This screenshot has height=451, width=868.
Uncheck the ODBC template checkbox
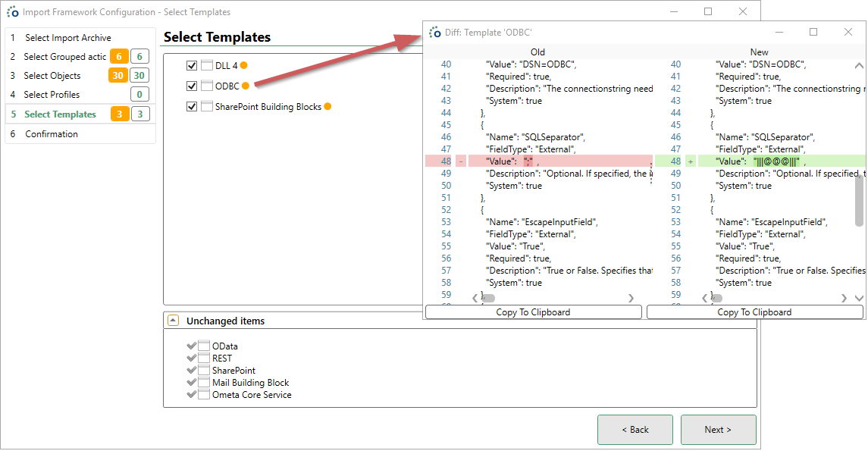click(x=191, y=86)
